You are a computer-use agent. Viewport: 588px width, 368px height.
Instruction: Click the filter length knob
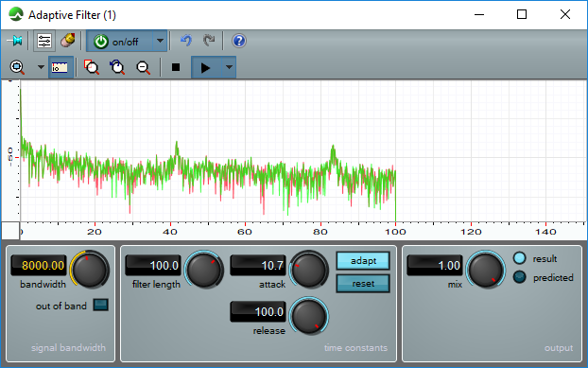(x=204, y=269)
